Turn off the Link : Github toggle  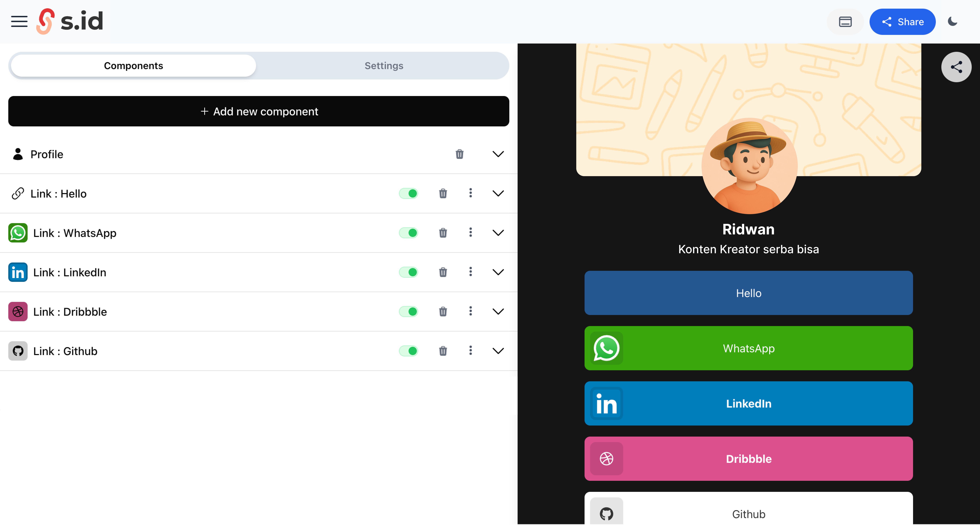[x=409, y=351]
